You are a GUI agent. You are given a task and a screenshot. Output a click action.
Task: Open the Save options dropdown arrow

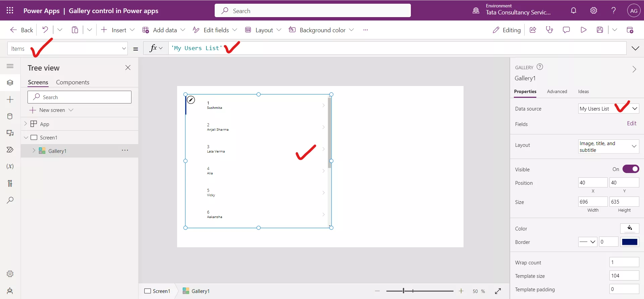point(614,30)
